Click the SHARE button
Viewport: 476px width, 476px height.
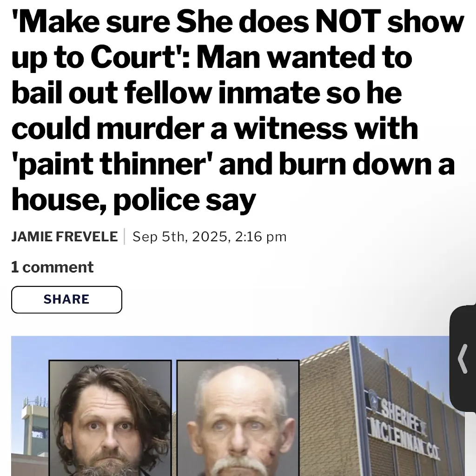tap(66, 299)
